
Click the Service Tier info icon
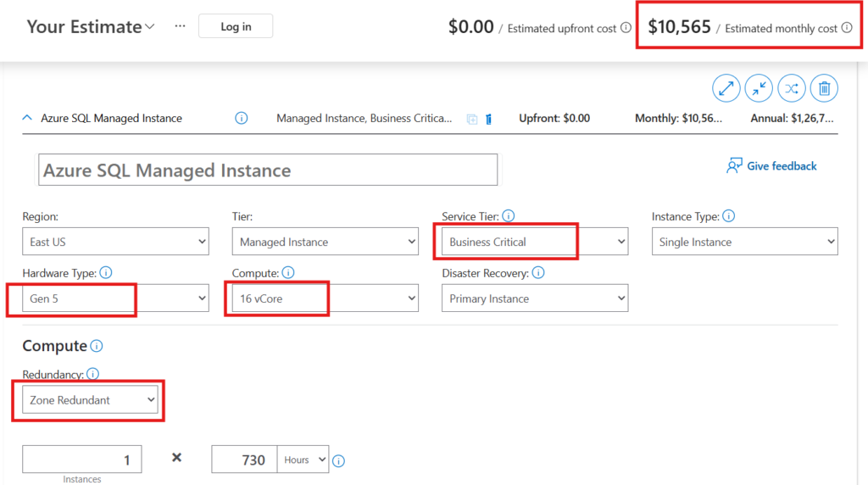pyautogui.click(x=509, y=216)
